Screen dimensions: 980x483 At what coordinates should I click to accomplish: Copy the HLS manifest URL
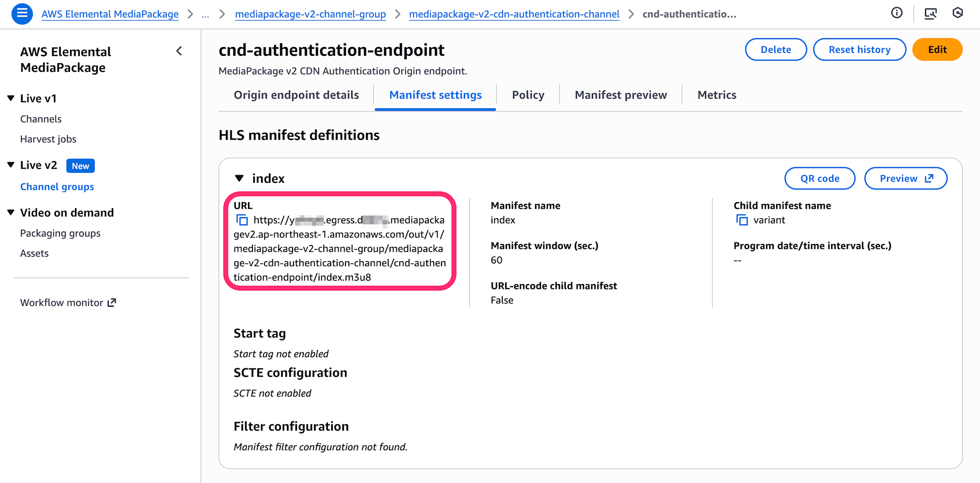[242, 220]
